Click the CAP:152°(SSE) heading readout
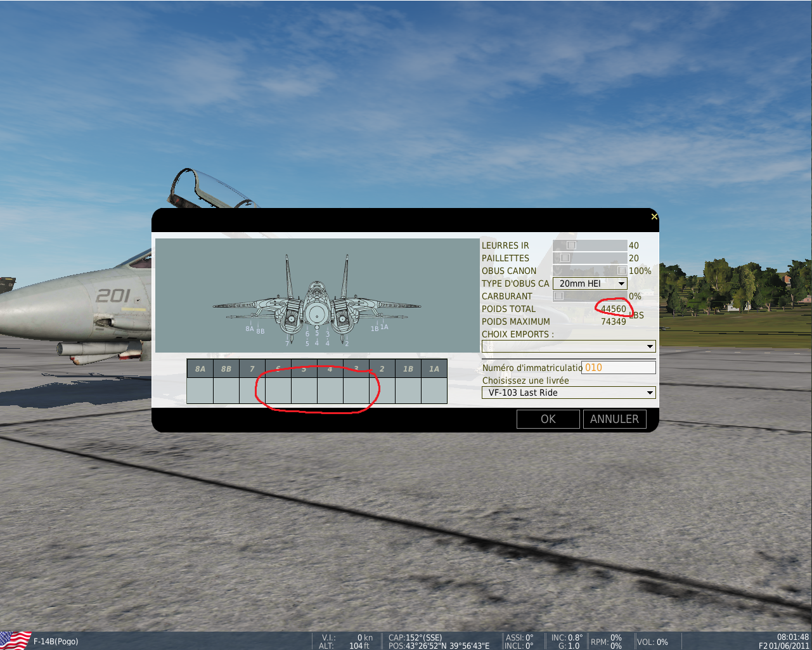Image resolution: width=812 pixels, height=650 pixels. point(415,637)
